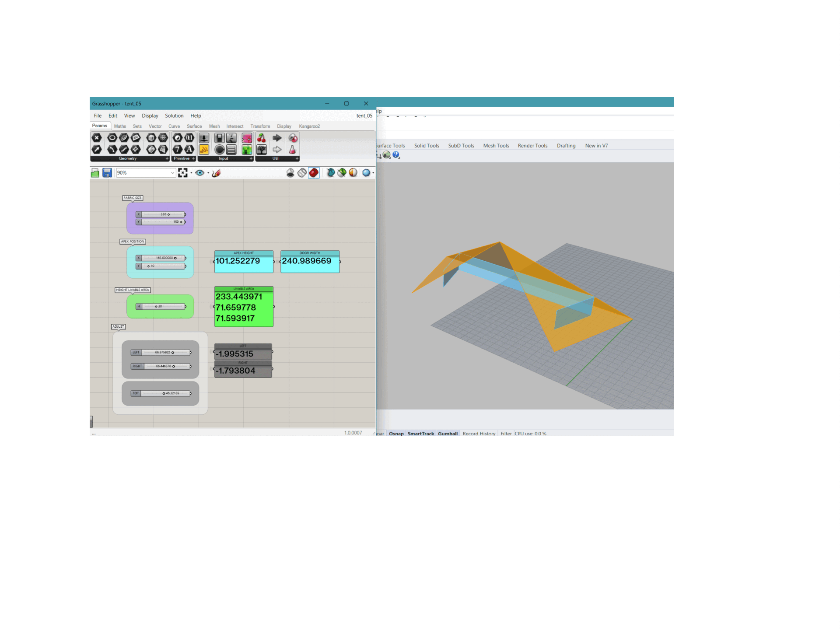This screenshot has height=630, width=840.
Task: Activate the sketch pencil tool
Action: pyautogui.click(x=216, y=173)
